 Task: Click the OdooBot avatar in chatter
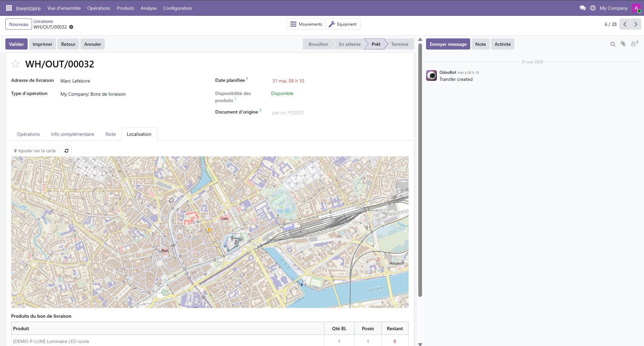[x=431, y=75]
